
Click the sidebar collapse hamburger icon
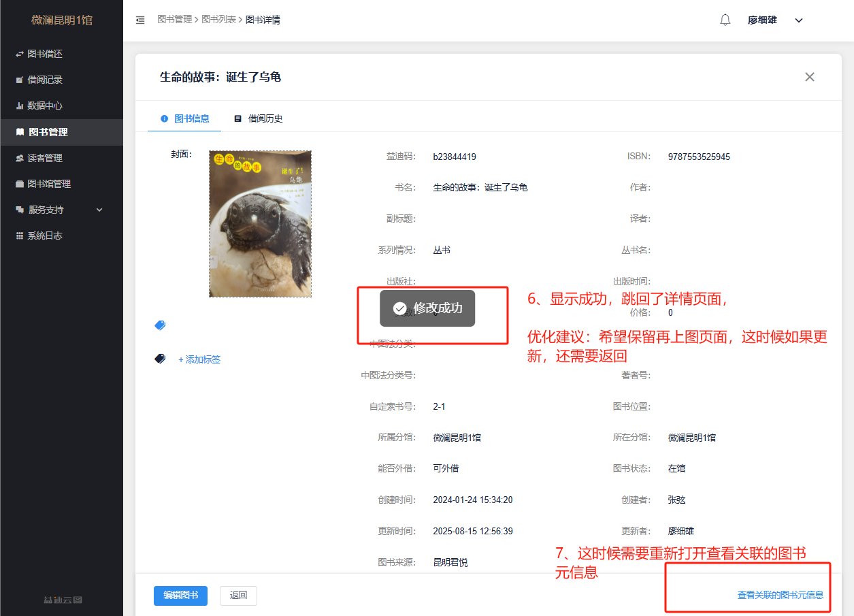click(x=140, y=20)
